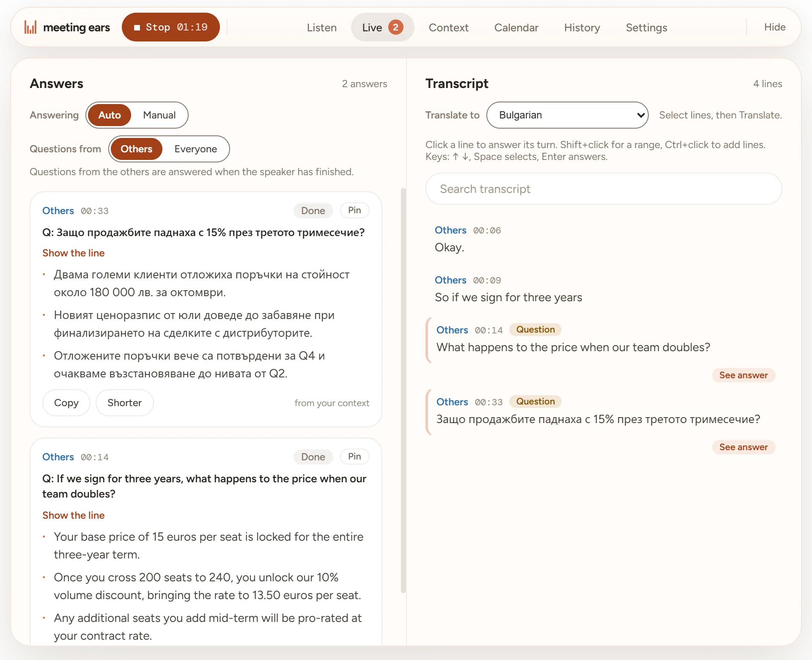
Task: Open the Context tab
Action: pos(448,27)
